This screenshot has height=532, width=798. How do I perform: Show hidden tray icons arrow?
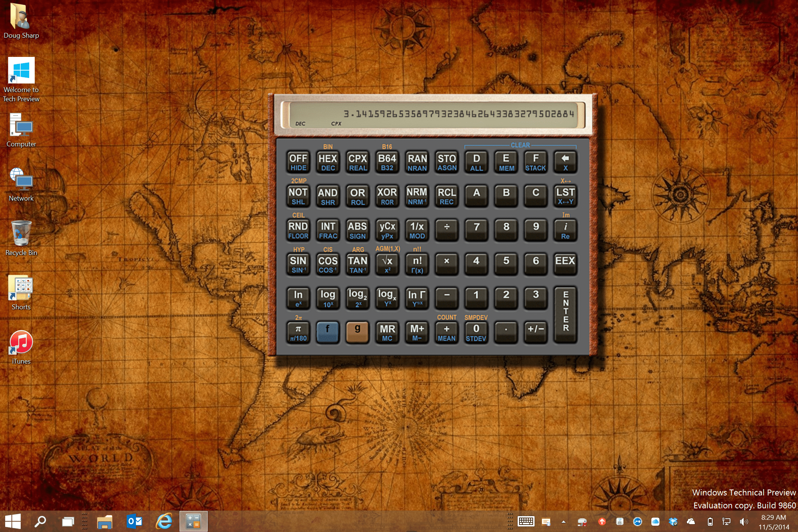point(563,522)
